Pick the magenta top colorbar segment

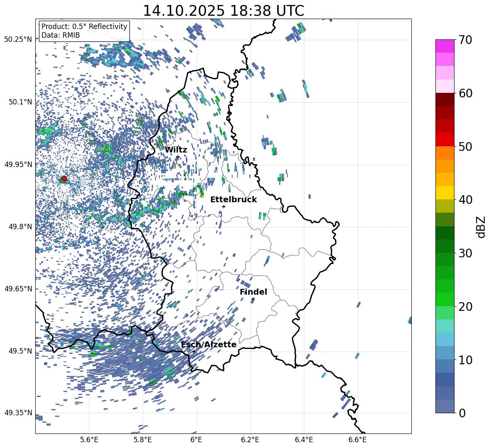pyautogui.click(x=445, y=46)
